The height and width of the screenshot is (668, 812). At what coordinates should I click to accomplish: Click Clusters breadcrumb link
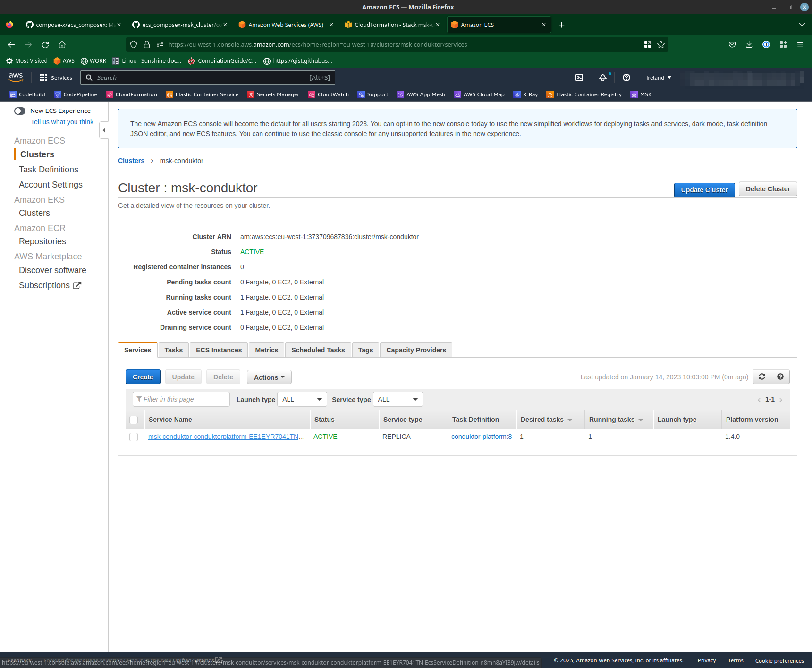pos(131,161)
